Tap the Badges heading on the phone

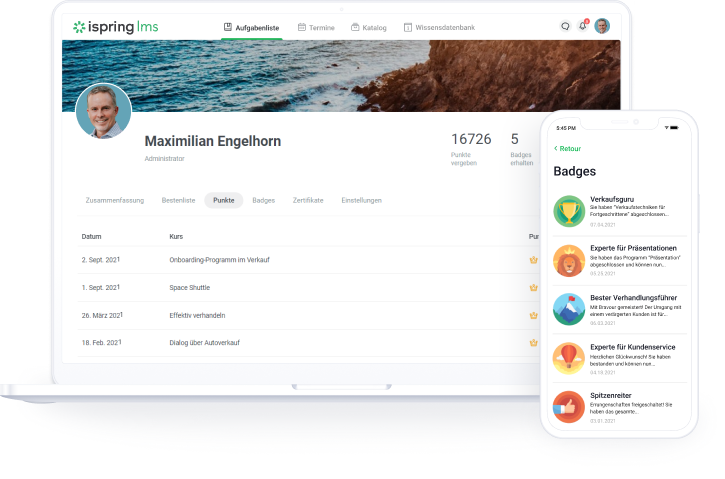(575, 171)
